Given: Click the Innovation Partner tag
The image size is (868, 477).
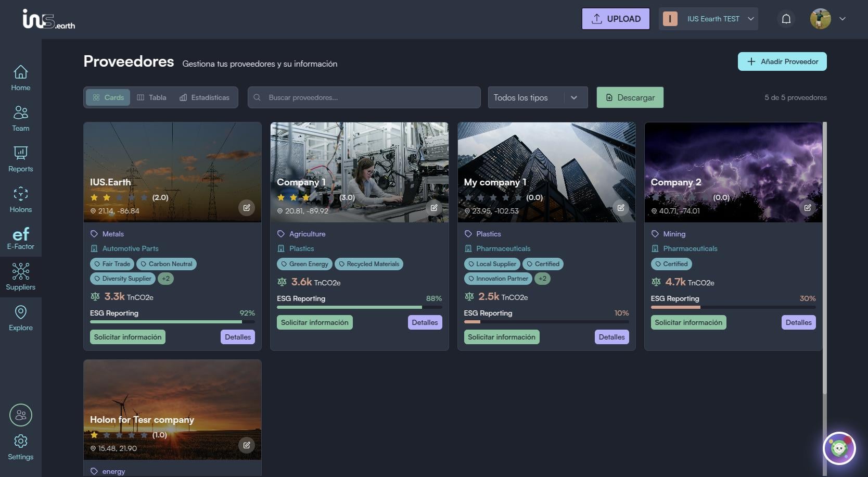Looking at the screenshot, I should 497,279.
